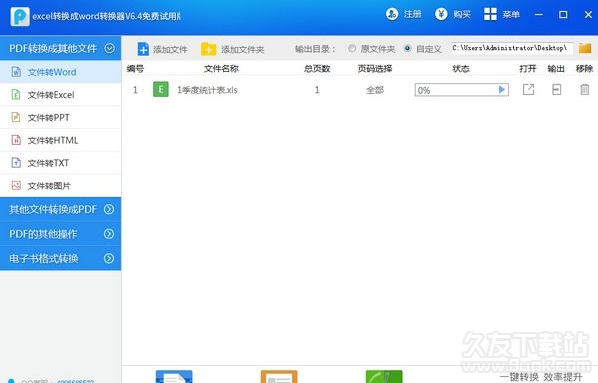Click the 0% progress bar
This screenshot has height=383, width=598.
point(461,90)
